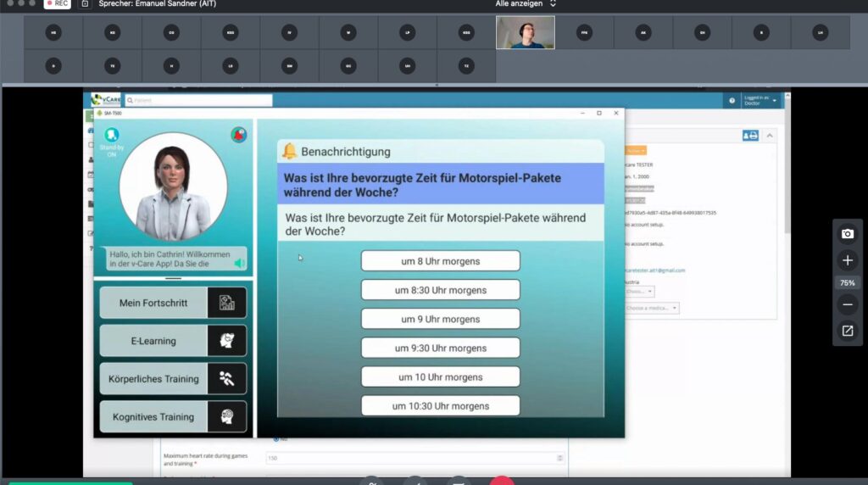This screenshot has width=868, height=485.
Task: Click Cathrin's welcome message bubble
Action: [x=176, y=259]
